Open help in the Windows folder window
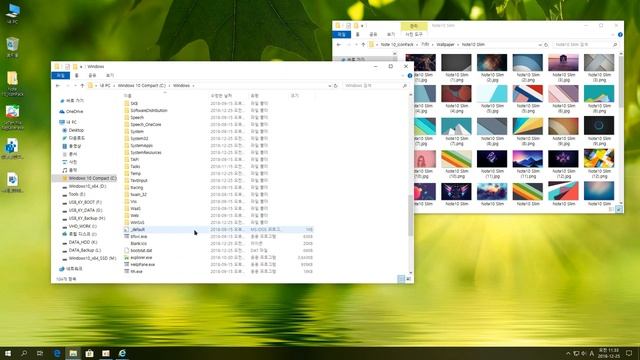The image size is (640, 360). coord(410,76)
